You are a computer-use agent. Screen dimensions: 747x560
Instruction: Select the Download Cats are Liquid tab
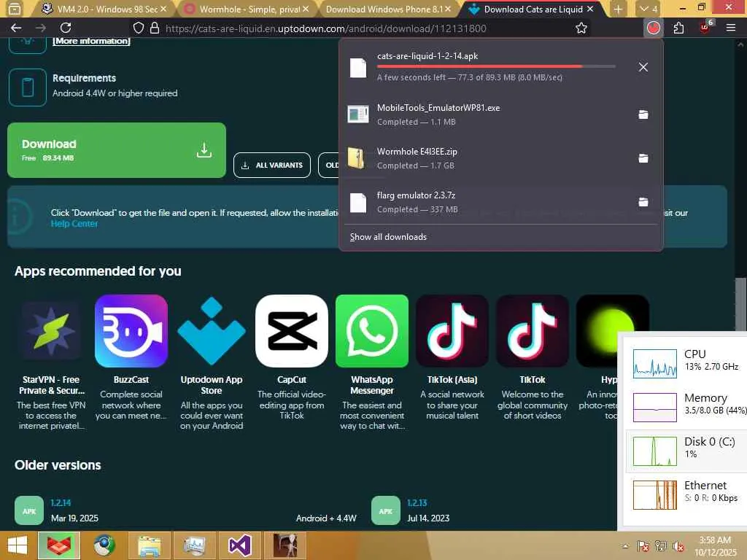click(x=531, y=9)
